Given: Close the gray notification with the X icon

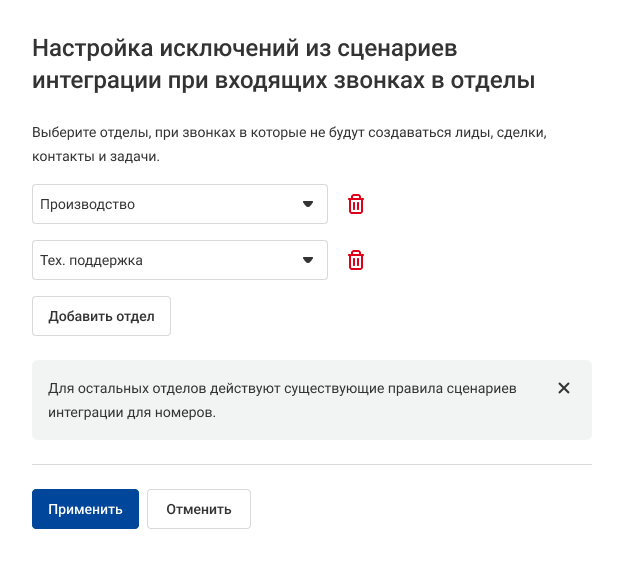Looking at the screenshot, I should click(564, 388).
